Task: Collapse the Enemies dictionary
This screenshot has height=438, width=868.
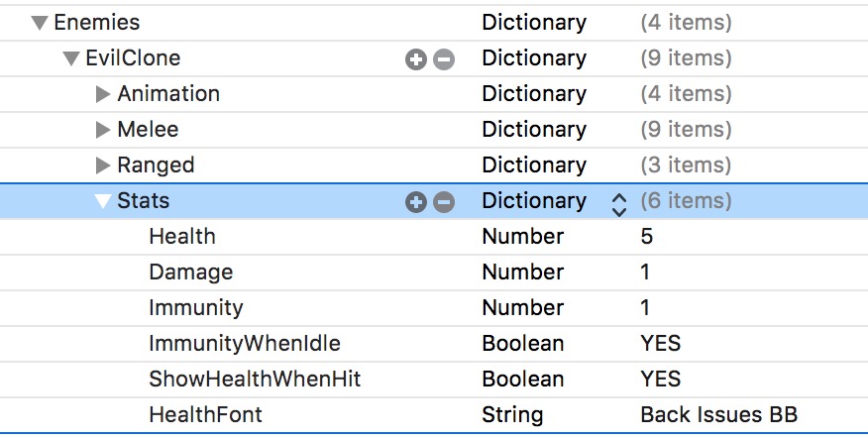Action: 40,22
